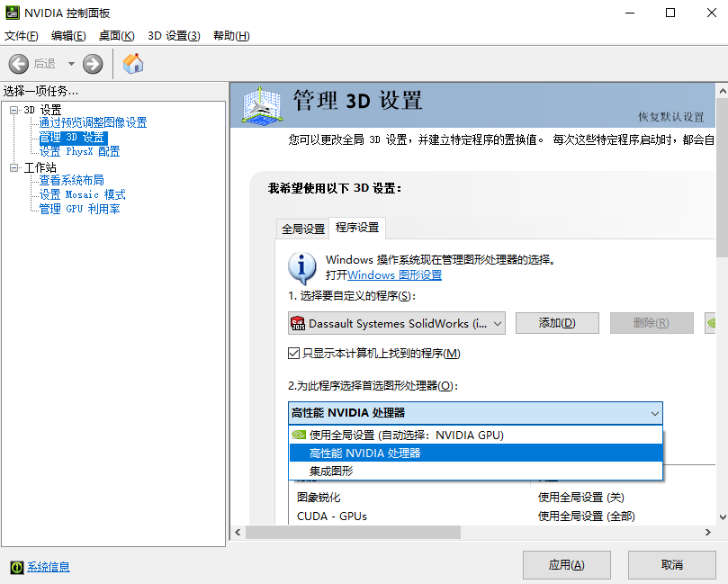The width and height of the screenshot is (728, 584).
Task: Close the NVIDIA control panel window
Action: pyautogui.click(x=711, y=13)
